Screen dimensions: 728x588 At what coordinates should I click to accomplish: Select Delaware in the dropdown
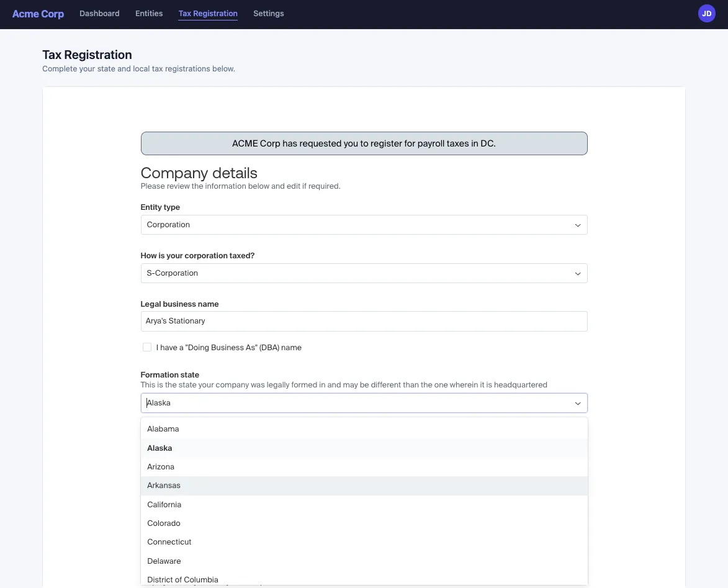tap(364, 561)
